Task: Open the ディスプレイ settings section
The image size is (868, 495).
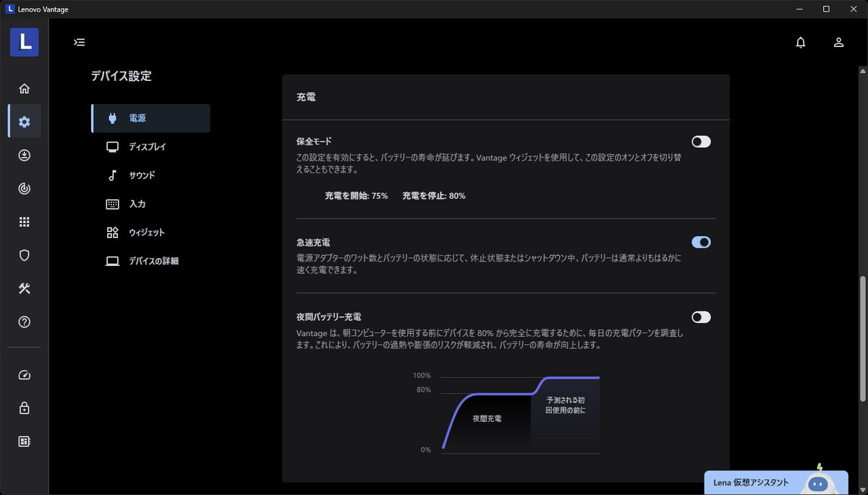Action: click(x=150, y=147)
